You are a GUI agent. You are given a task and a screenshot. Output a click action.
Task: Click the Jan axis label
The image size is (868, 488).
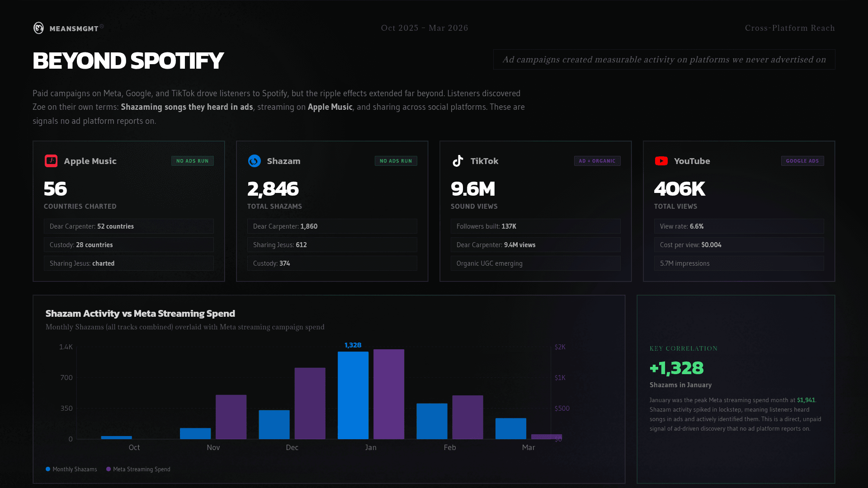point(371,447)
